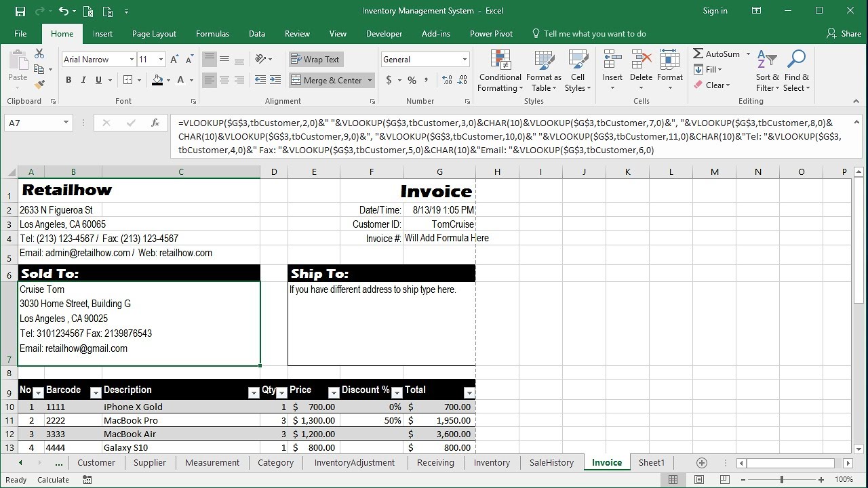Open Sort & Filter menu
868x488 pixels.
768,70
